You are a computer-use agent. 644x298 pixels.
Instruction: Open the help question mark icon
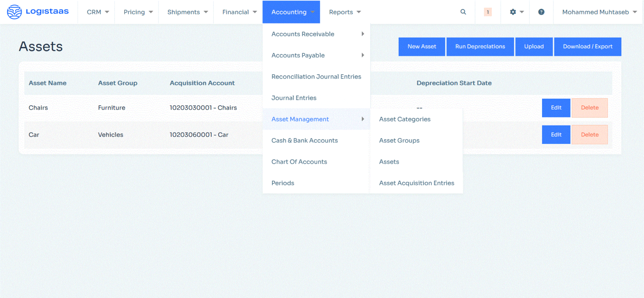tap(541, 12)
